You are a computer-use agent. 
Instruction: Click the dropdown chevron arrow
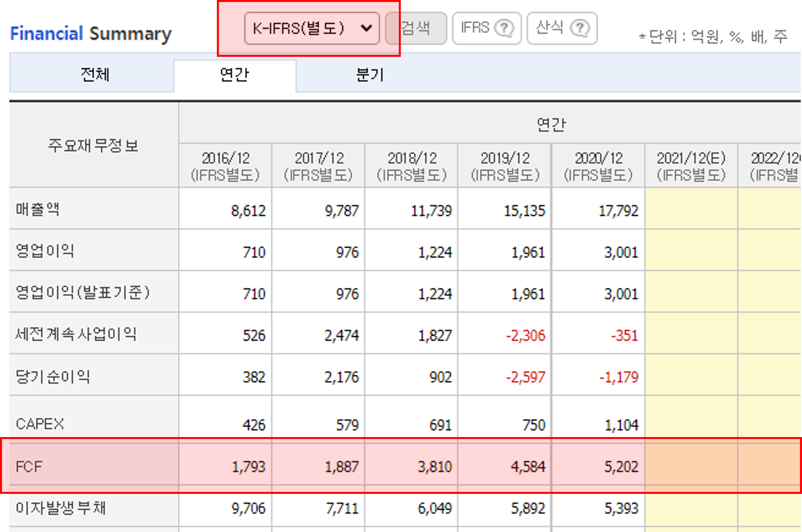[x=366, y=28]
